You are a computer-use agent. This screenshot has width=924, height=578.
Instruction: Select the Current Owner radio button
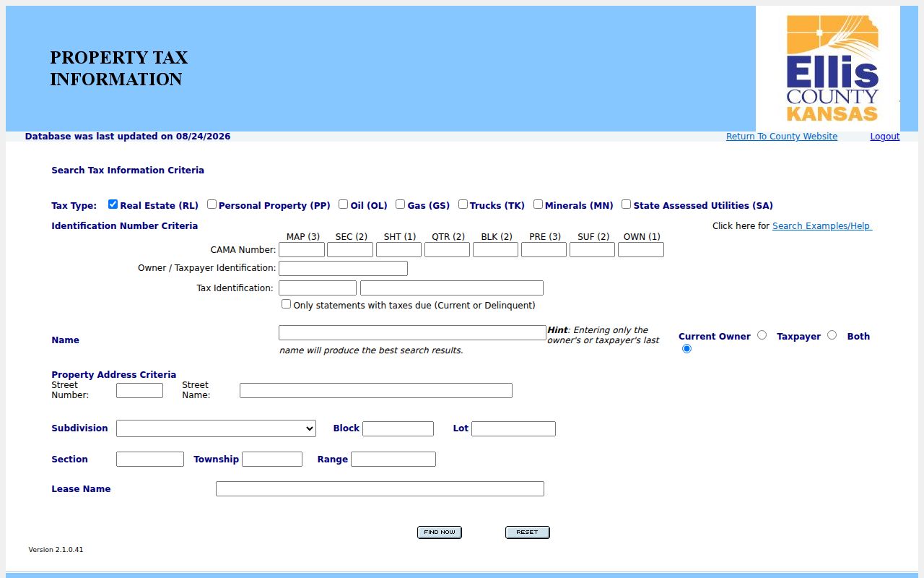[x=762, y=335]
